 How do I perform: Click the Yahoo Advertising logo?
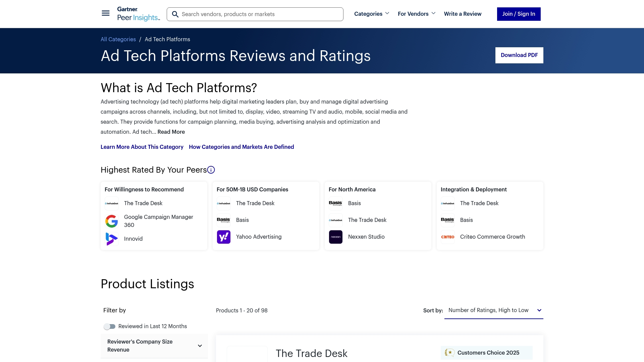224,237
